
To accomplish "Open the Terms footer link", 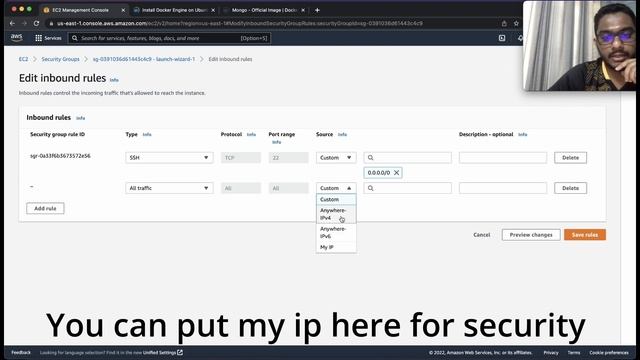I will (x=573, y=353).
